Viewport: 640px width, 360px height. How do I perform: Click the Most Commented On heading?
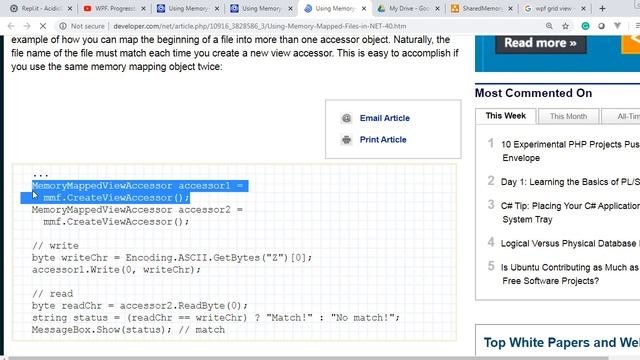point(533,93)
